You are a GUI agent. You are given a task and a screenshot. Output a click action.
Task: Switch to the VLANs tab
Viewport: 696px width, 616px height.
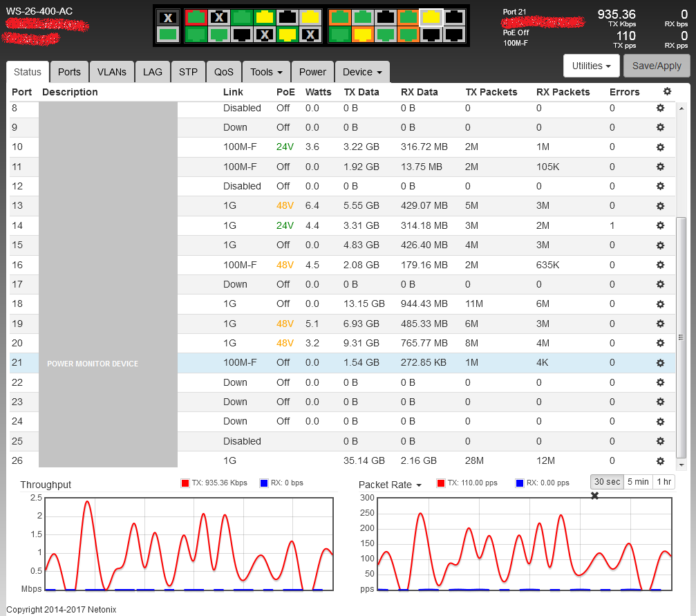(112, 72)
